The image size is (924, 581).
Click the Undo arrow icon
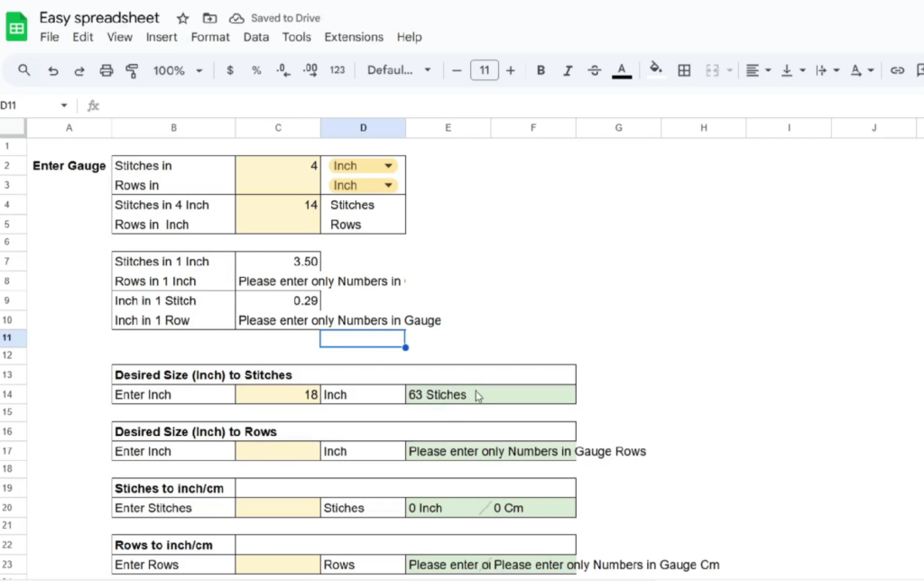pyautogui.click(x=53, y=70)
